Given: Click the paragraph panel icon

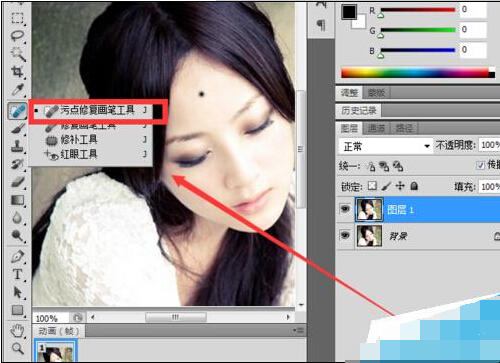Looking at the screenshot, I should click(x=321, y=24).
